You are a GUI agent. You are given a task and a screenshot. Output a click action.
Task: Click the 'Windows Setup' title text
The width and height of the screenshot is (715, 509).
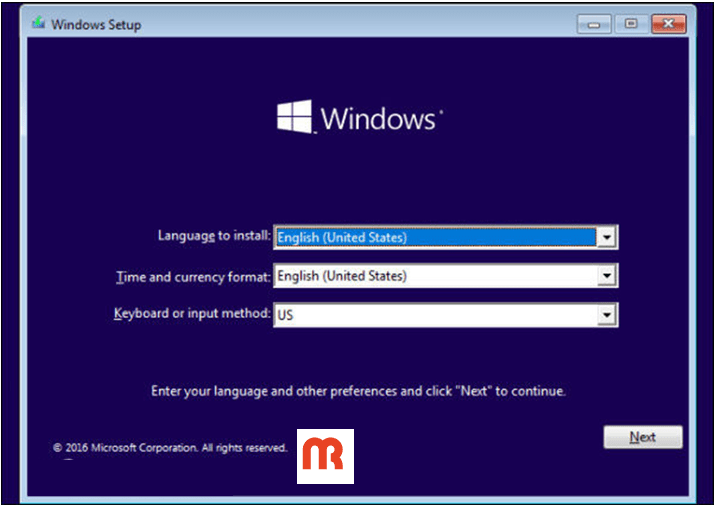(x=96, y=25)
